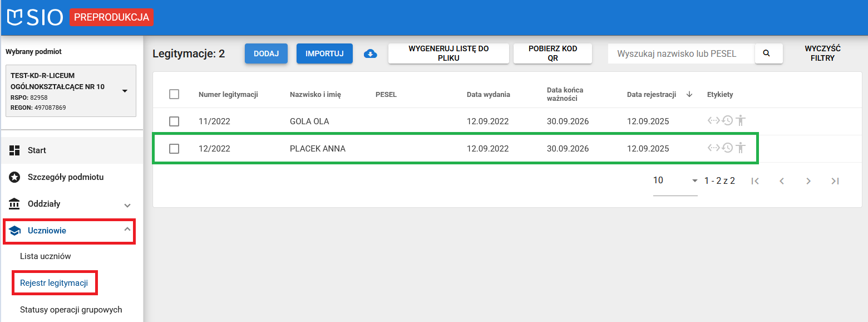
Task: Click the blue cloud download icon
Action: click(x=371, y=53)
